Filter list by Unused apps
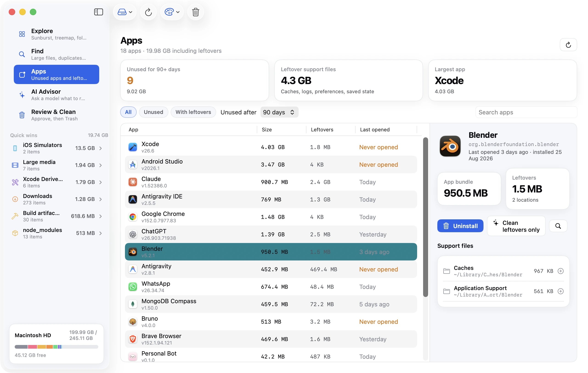The width and height of the screenshot is (588, 373). pyautogui.click(x=153, y=112)
